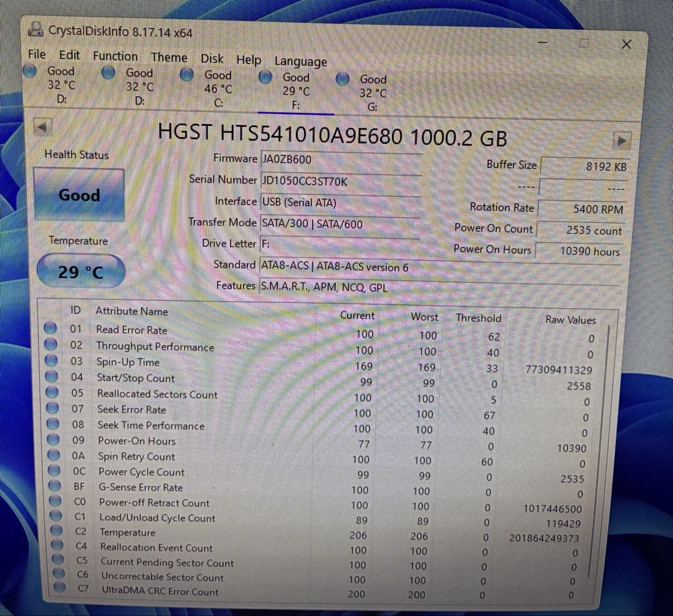
Task: Open the Help menu
Action: pos(249,60)
